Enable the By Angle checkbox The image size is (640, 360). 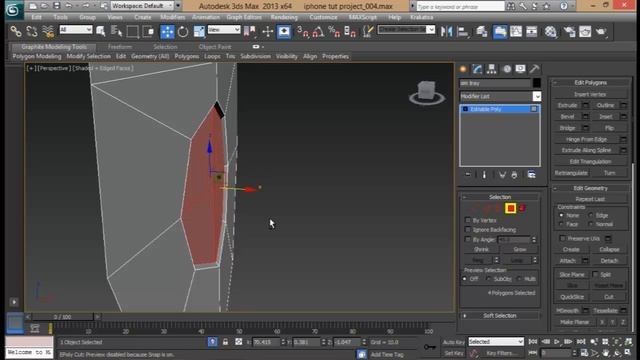[468, 239]
